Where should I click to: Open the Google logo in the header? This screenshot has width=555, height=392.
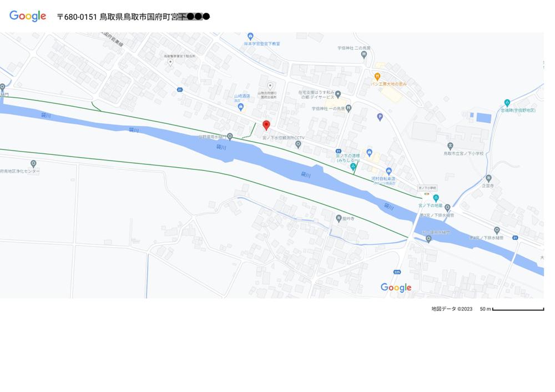[28, 16]
